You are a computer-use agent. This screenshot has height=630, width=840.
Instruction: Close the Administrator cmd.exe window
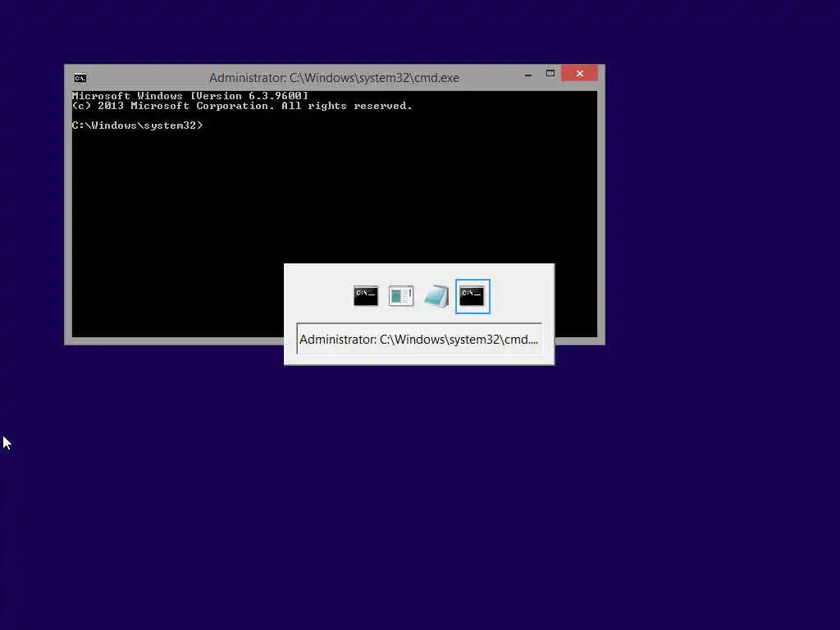580,73
